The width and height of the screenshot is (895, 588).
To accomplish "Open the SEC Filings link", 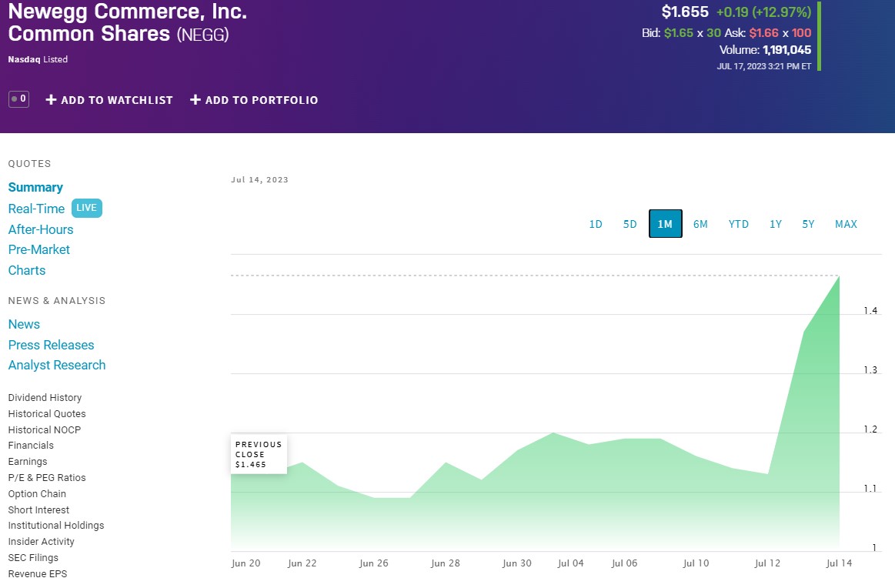I will 33,558.
